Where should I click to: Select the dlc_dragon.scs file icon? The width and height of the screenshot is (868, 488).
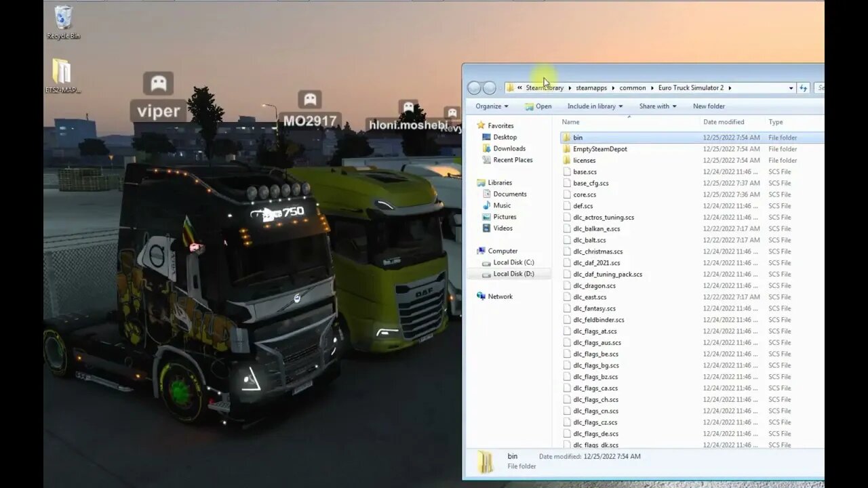click(x=566, y=286)
